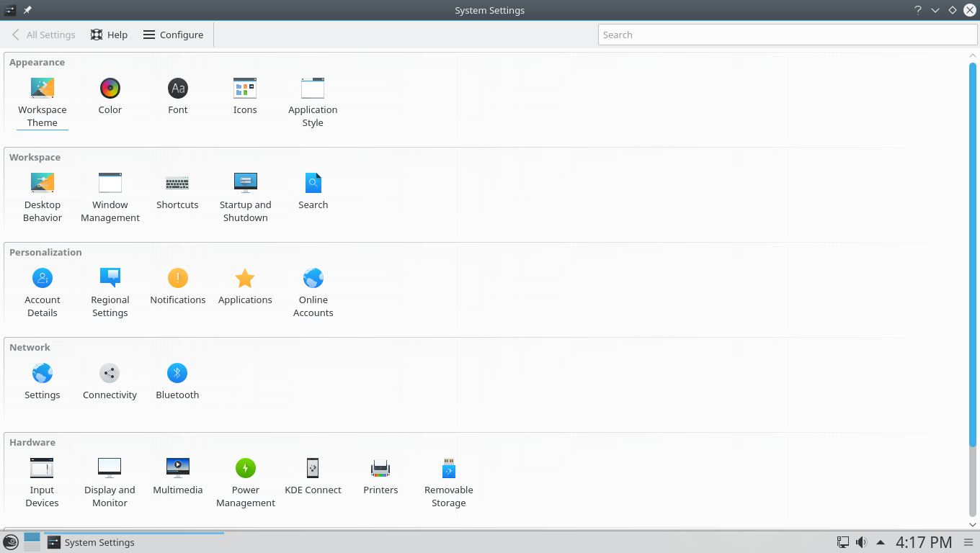Image resolution: width=980 pixels, height=553 pixels.
Task: Open Desktop Behavior settings
Action: click(43, 197)
